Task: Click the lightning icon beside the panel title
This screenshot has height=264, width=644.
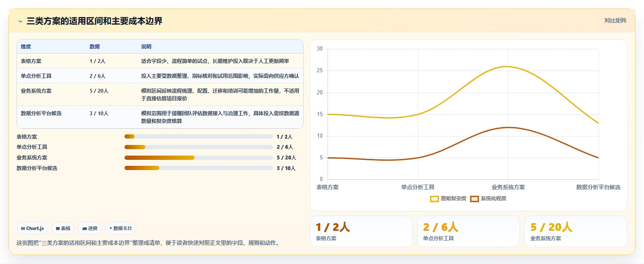Action: click(20, 21)
